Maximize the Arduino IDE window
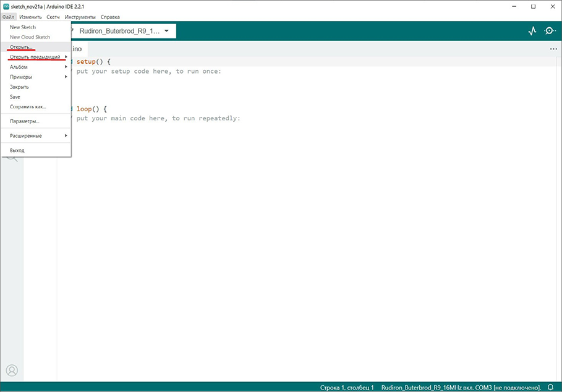Viewport: 562px width, 392px height. tap(534, 6)
